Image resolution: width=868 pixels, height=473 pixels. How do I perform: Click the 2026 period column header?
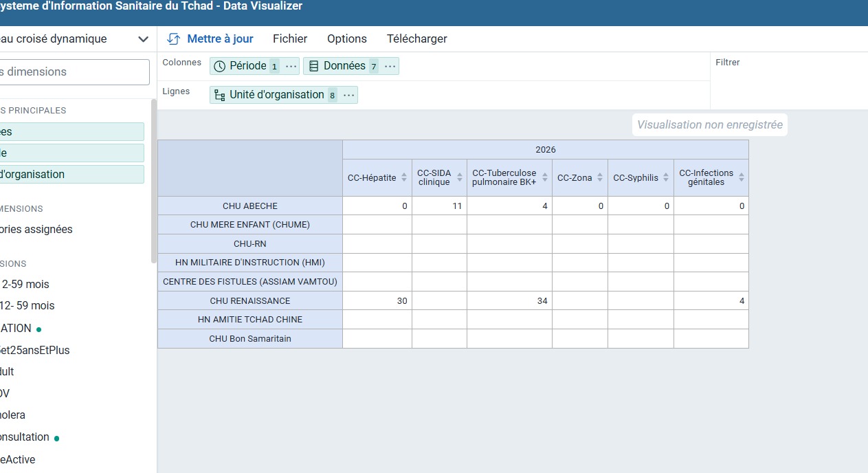pos(546,150)
